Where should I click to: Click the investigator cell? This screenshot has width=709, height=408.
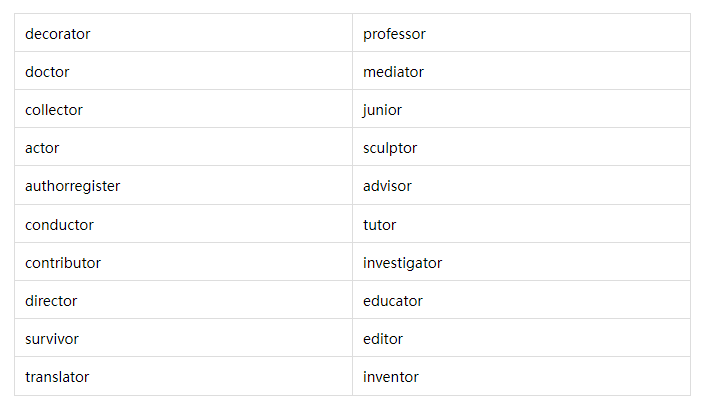coord(521,262)
